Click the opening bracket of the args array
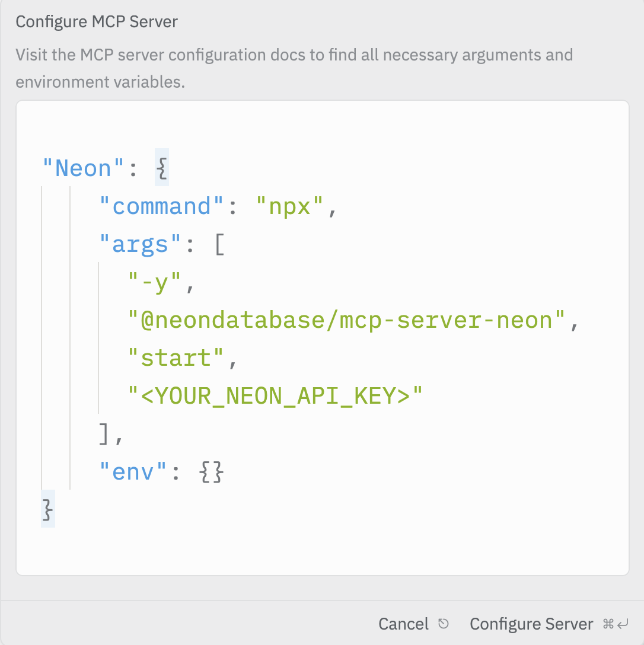The width and height of the screenshot is (644, 645). click(220, 244)
